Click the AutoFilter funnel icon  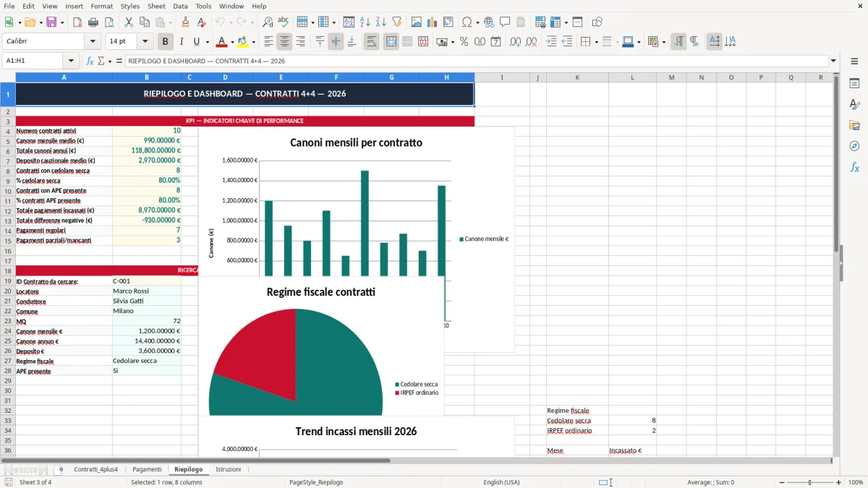(x=397, y=22)
